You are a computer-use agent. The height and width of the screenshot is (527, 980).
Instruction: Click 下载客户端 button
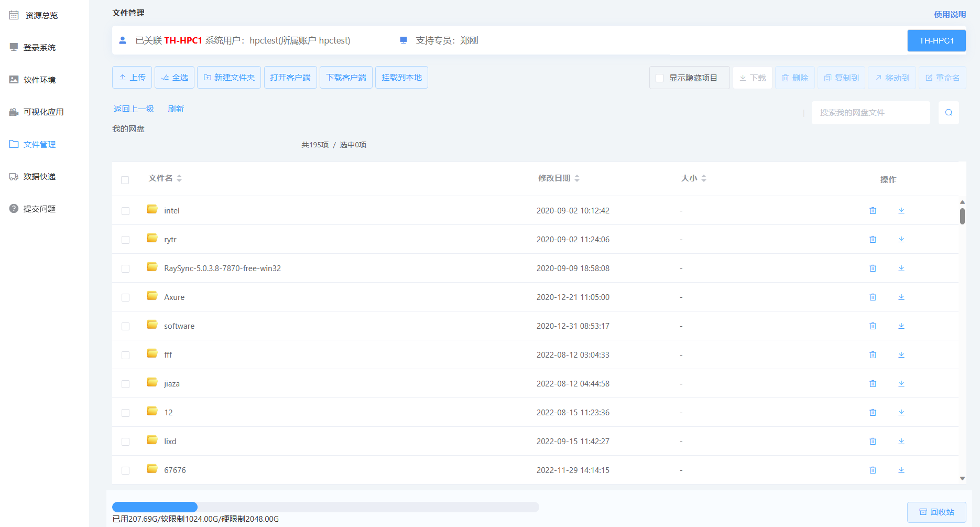pyautogui.click(x=346, y=78)
